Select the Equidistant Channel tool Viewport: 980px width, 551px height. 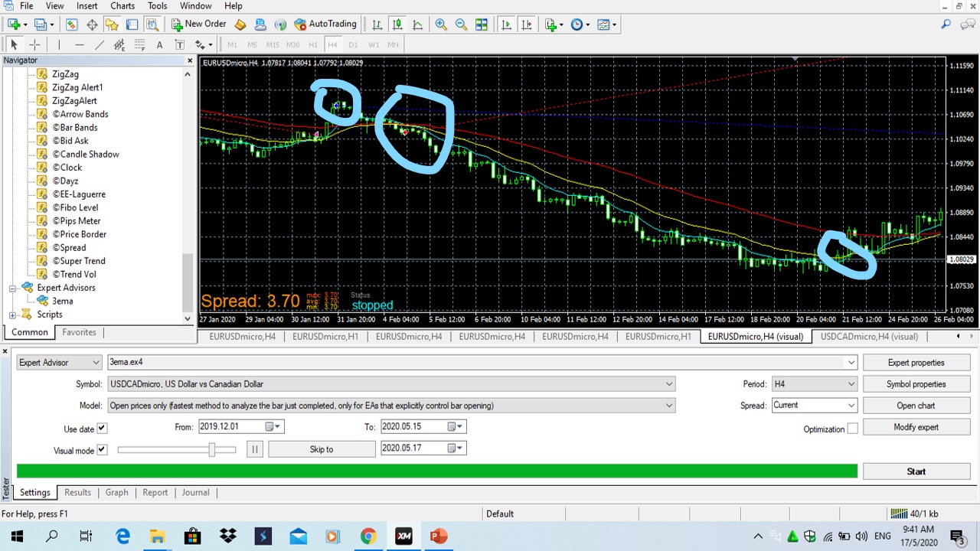[119, 44]
